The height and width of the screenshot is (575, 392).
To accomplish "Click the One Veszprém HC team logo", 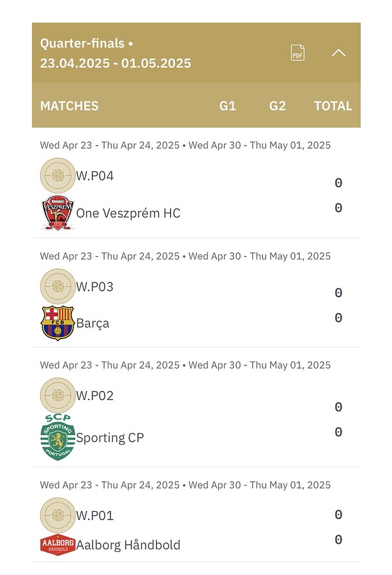I will point(57,213).
